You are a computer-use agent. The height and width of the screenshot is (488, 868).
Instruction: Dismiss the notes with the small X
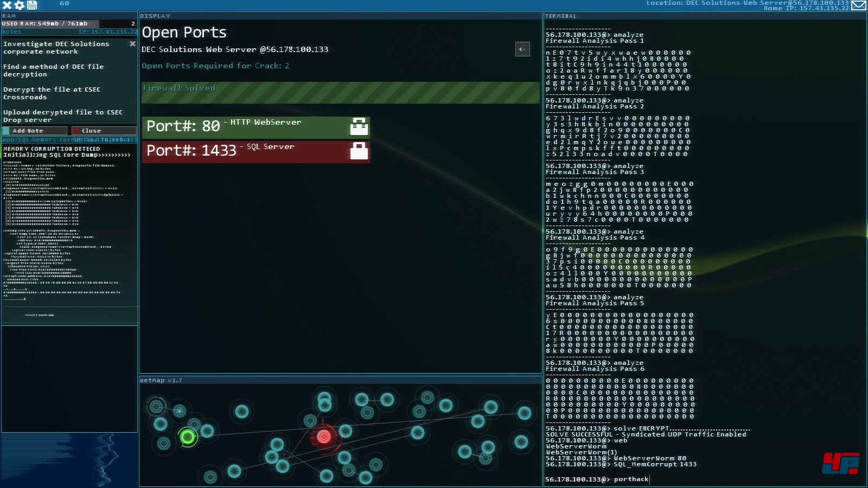[132, 43]
